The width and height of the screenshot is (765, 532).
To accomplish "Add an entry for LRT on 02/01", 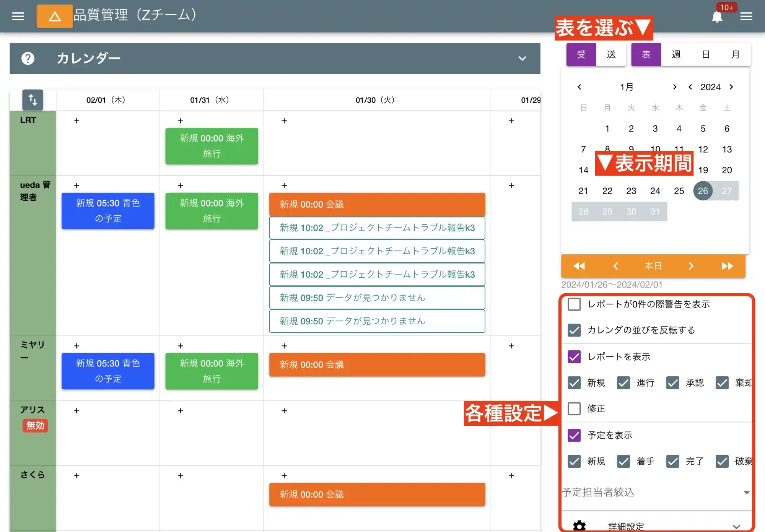I will [x=76, y=121].
